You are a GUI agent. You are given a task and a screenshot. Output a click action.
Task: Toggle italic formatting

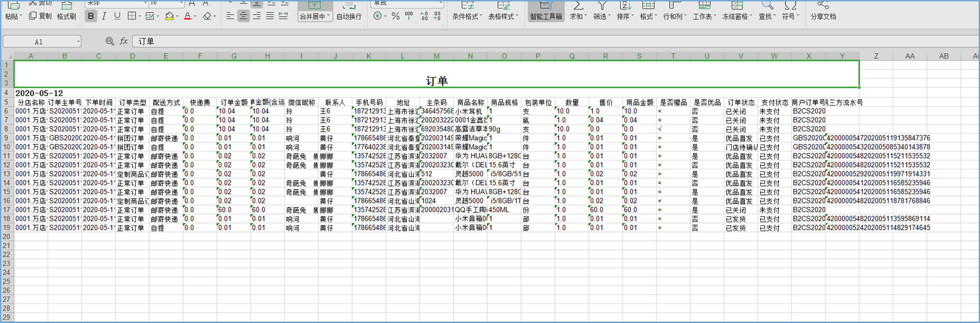pyautogui.click(x=104, y=16)
